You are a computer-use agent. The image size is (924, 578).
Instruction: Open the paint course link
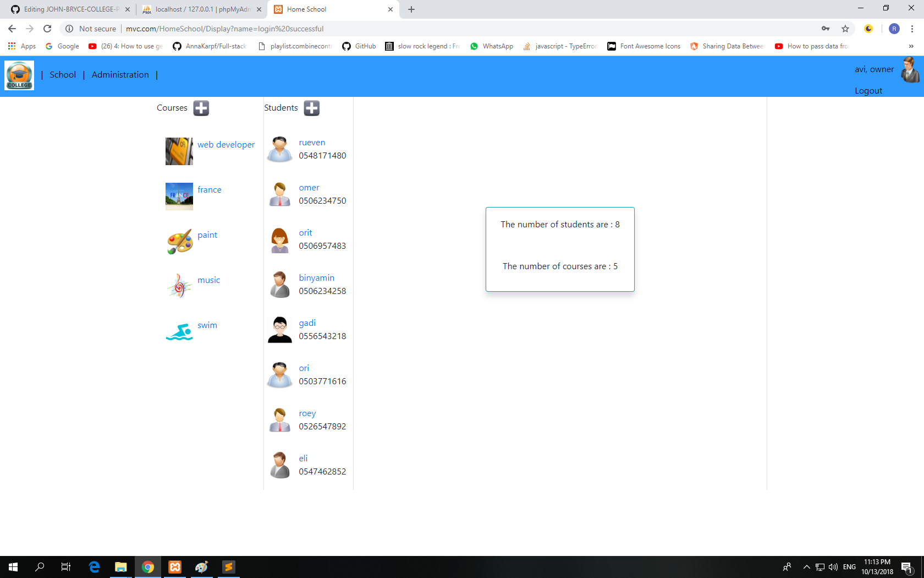[207, 235]
